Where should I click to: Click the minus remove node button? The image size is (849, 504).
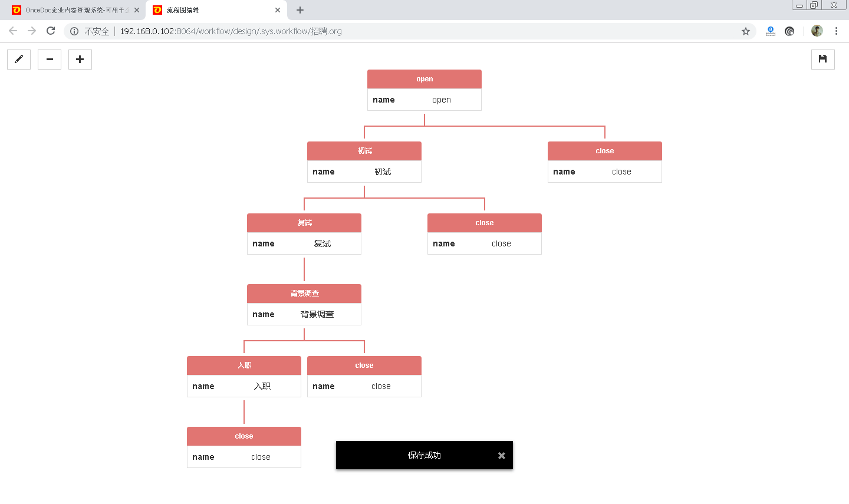50,60
